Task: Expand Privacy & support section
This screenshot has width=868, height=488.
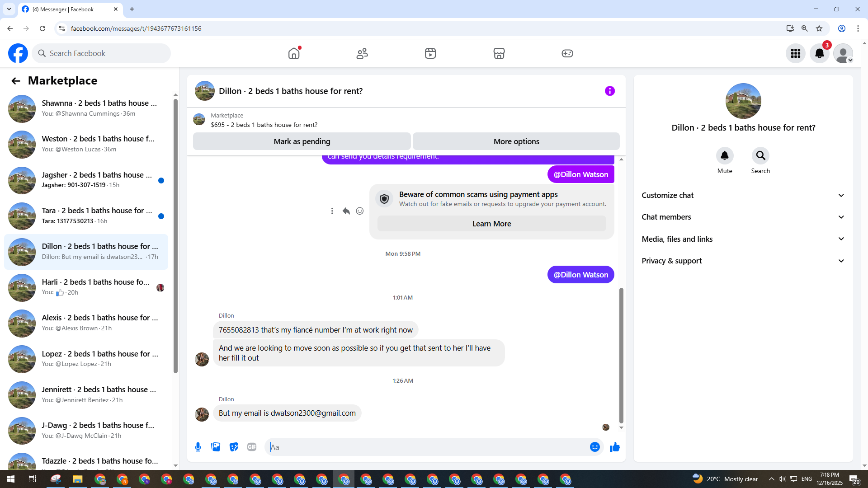Action: pos(743,261)
